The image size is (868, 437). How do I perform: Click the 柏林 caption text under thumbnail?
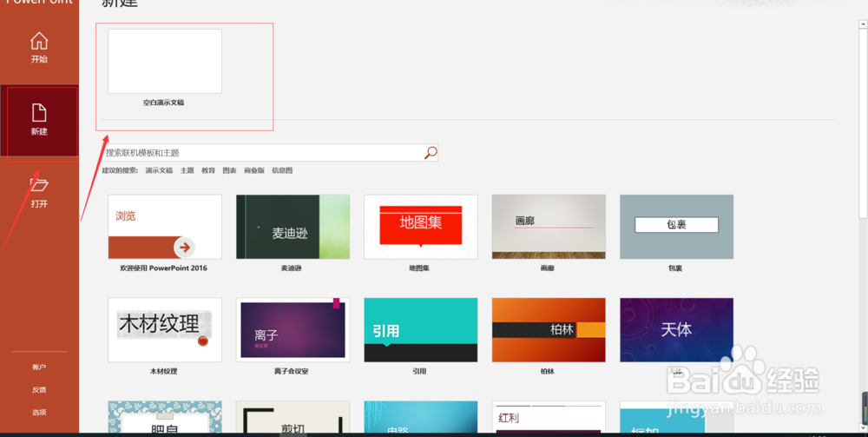(547, 371)
